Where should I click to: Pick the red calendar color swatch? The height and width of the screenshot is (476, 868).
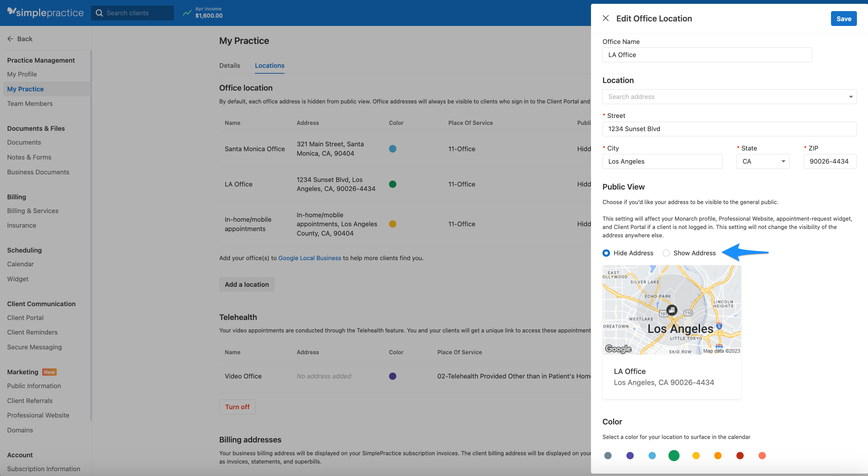click(x=740, y=456)
